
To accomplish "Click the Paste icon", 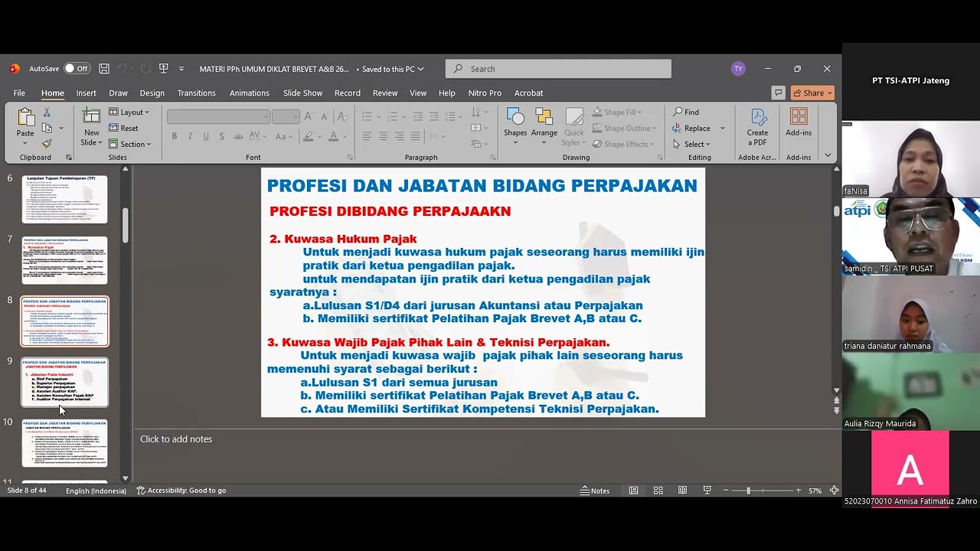I will tap(25, 118).
